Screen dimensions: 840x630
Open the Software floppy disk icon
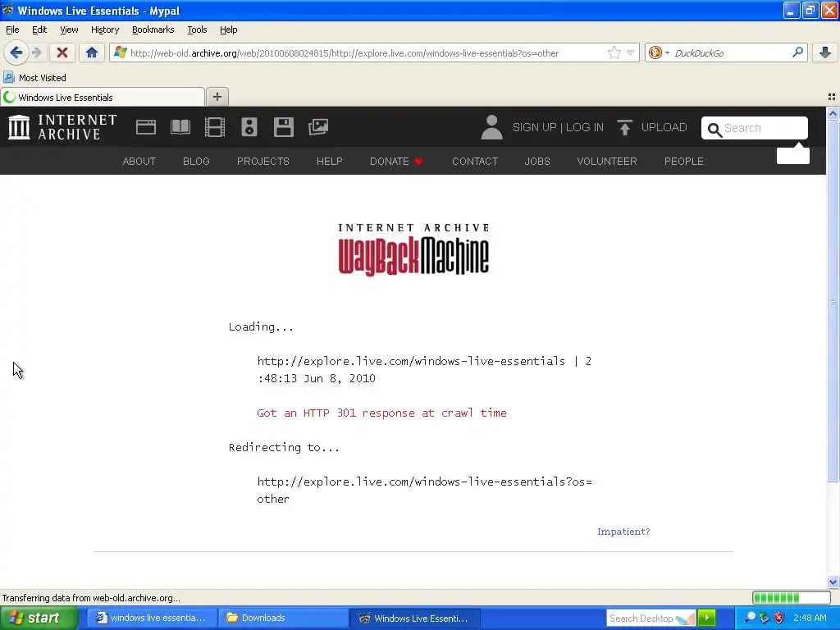[x=283, y=127]
